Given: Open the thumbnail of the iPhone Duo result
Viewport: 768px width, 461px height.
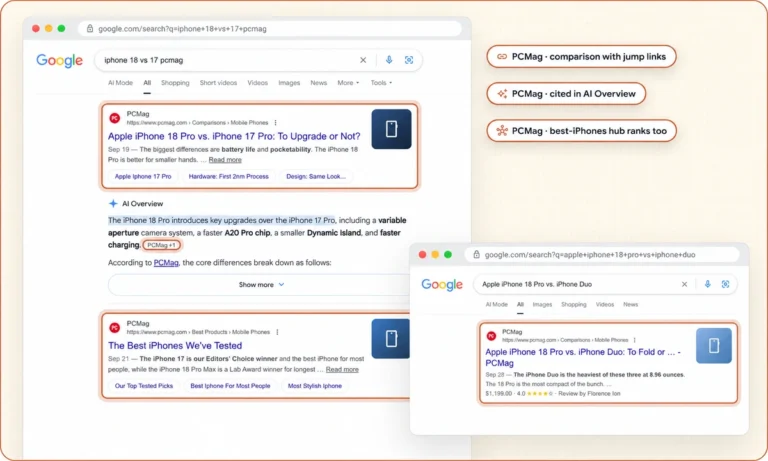Looking at the screenshot, I should point(714,346).
